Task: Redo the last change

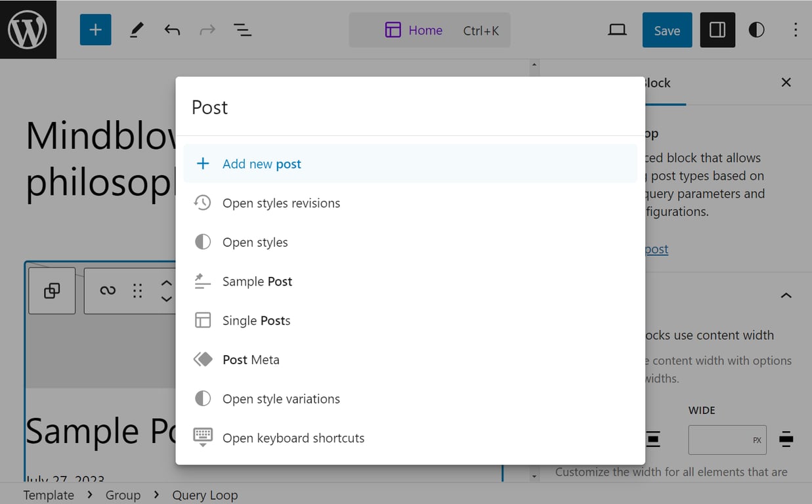Action: [x=207, y=30]
